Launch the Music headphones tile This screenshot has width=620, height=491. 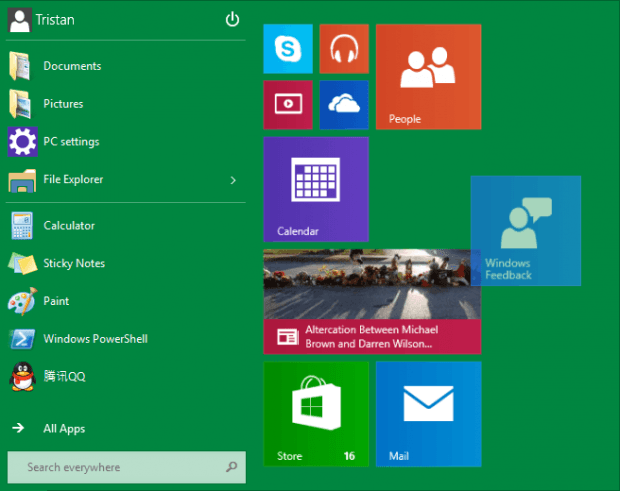pos(344,49)
